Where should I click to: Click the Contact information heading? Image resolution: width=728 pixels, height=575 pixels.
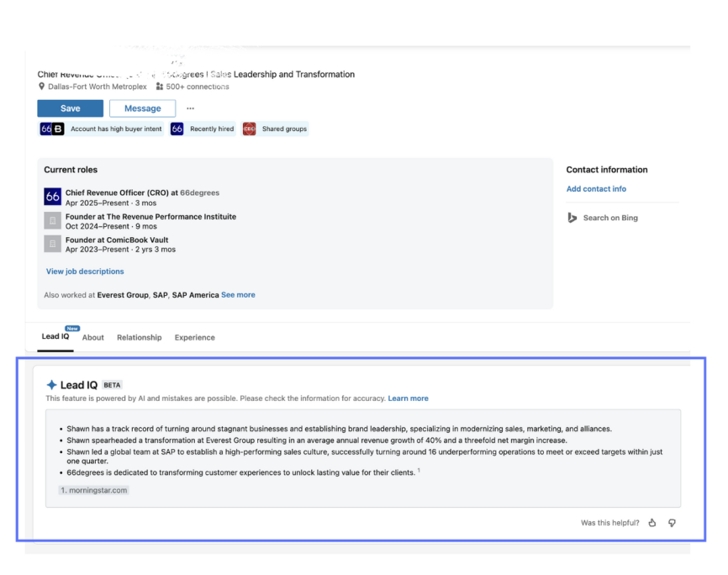click(x=607, y=170)
